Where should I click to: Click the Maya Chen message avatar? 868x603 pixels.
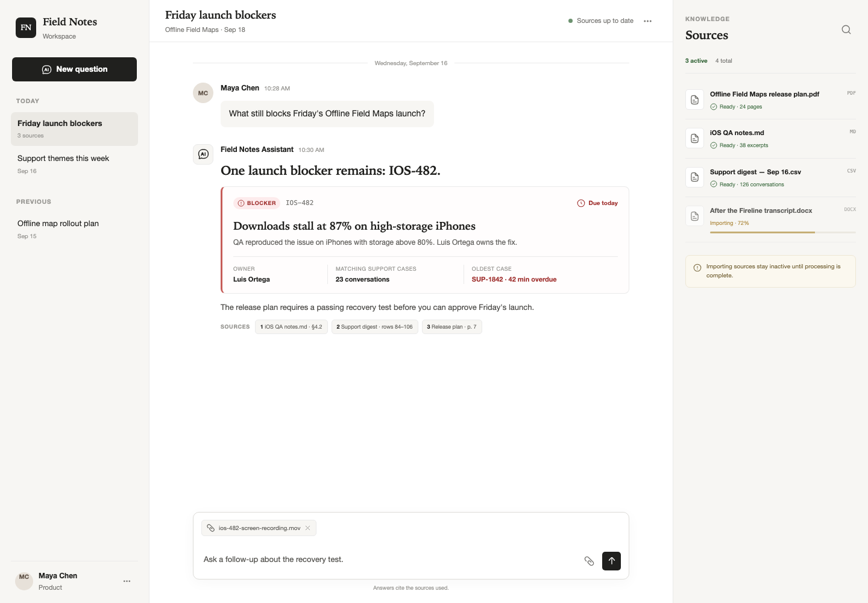203,93
